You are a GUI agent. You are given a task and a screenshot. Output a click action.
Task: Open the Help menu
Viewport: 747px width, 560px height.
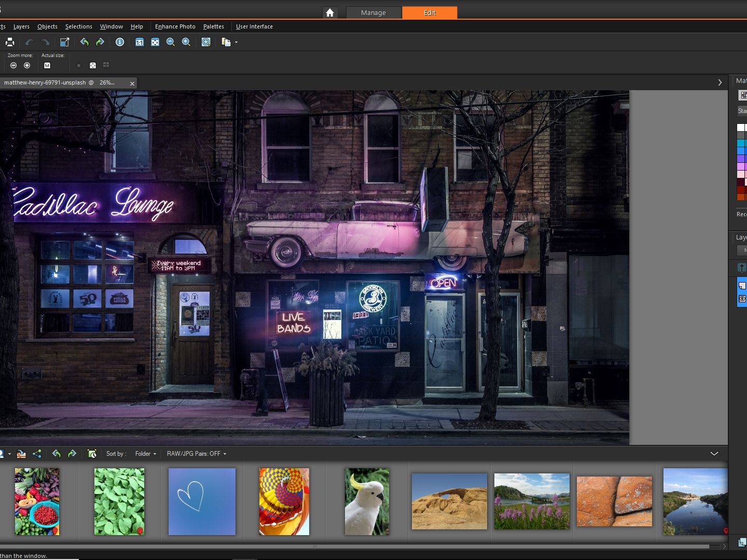pos(137,26)
